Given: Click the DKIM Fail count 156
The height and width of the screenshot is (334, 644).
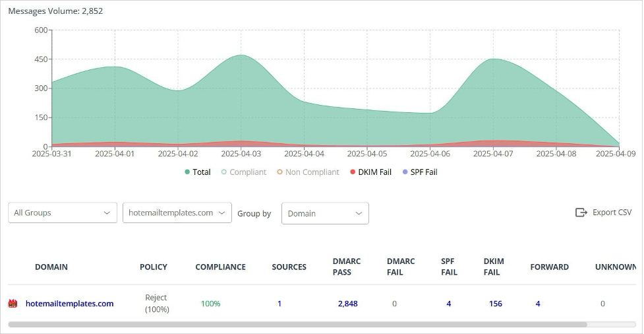Looking at the screenshot, I should (x=495, y=304).
